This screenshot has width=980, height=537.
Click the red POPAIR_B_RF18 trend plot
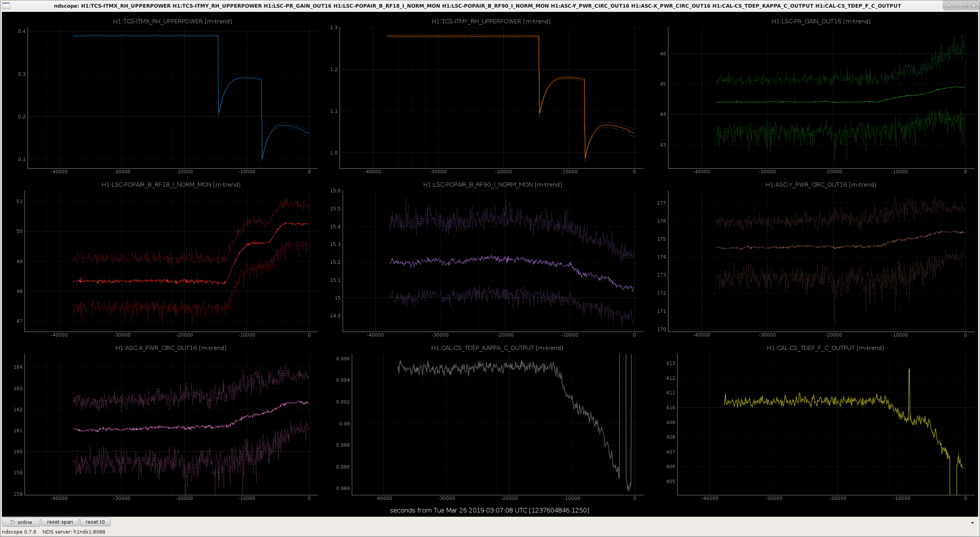pyautogui.click(x=171, y=261)
